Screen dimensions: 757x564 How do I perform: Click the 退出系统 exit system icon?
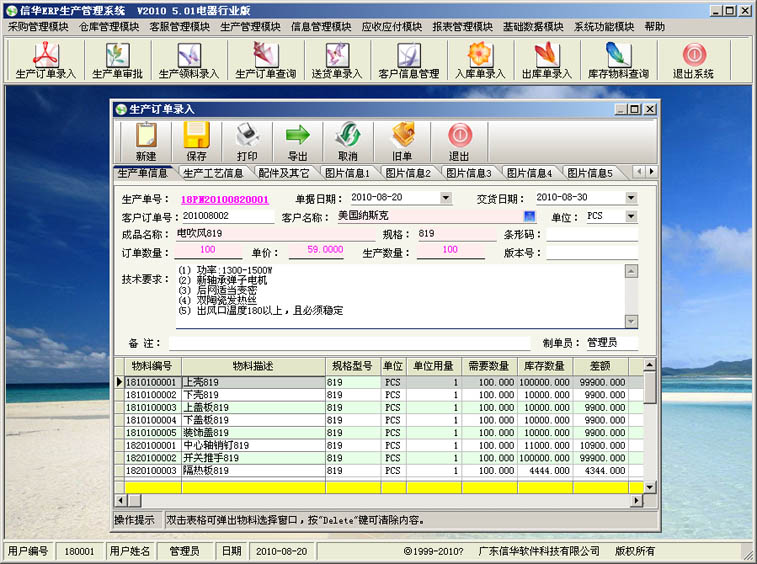click(693, 60)
